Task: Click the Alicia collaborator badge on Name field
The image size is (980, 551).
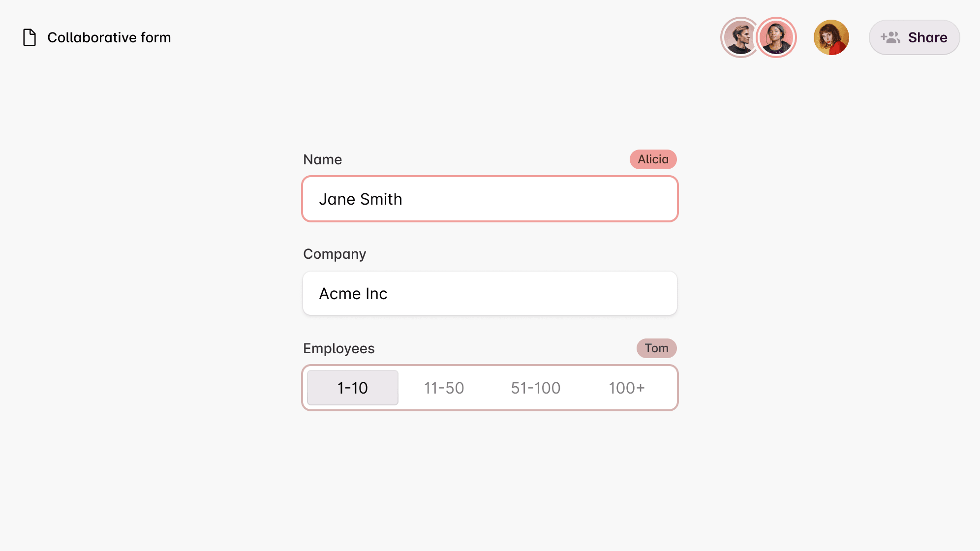Action: [653, 159]
